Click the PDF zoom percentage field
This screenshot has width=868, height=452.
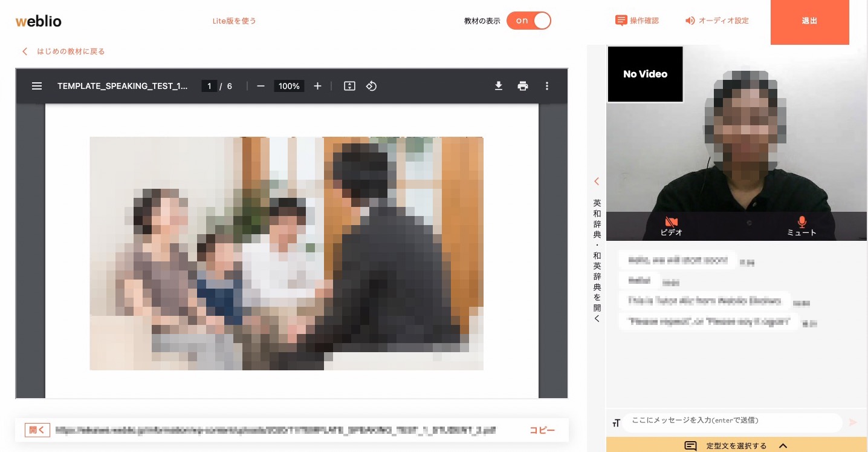289,86
